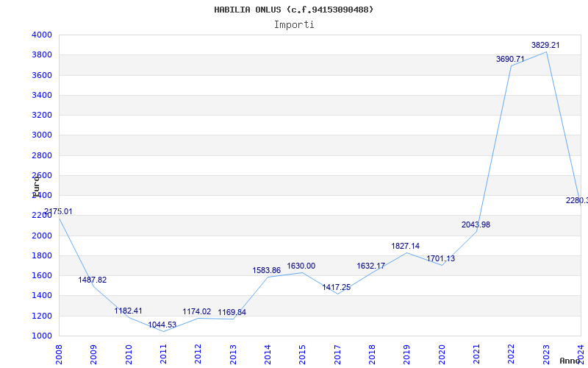Select the 1417.25 data label
This screenshot has width=588, height=368.
(337, 287)
